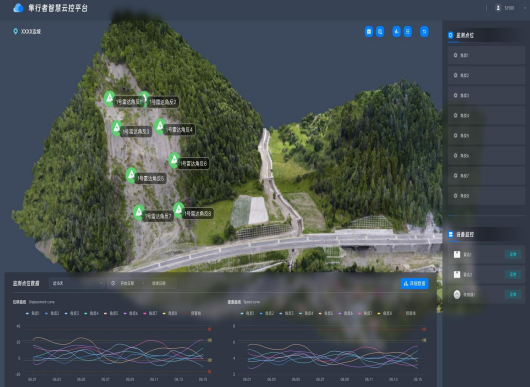Select the green marker for 1号雷达角反6
530x387 pixels.
pos(174,160)
